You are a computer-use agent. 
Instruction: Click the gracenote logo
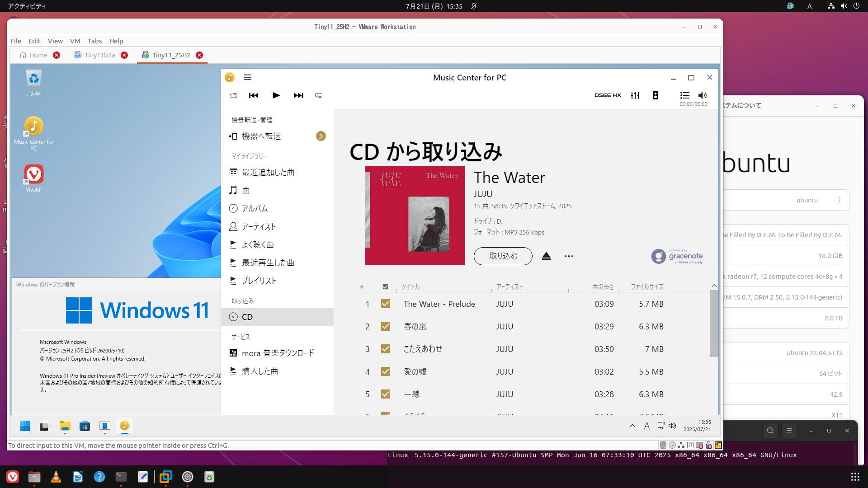point(677,256)
